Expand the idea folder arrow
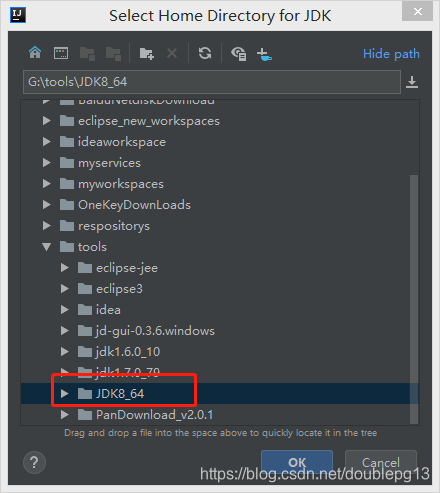This screenshot has width=440, height=493. tap(65, 310)
